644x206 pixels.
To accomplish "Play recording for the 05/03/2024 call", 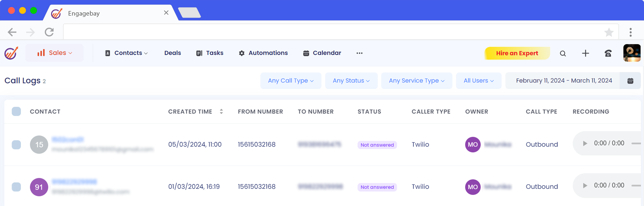I will [x=585, y=143].
